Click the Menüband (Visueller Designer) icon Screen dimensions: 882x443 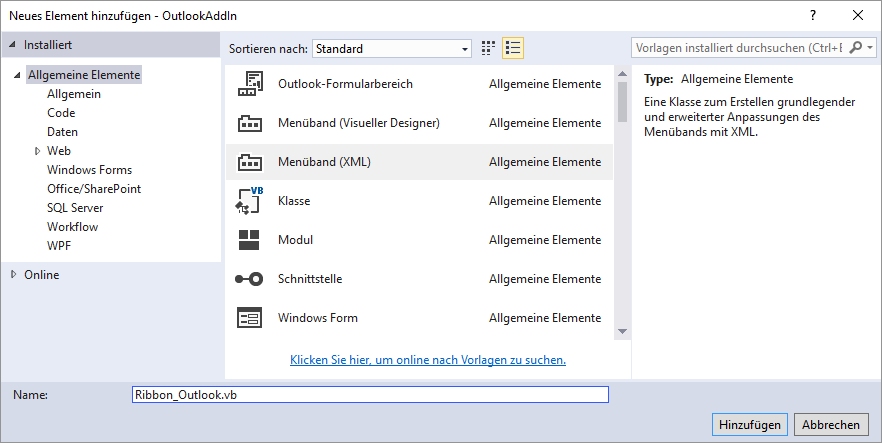coord(249,123)
